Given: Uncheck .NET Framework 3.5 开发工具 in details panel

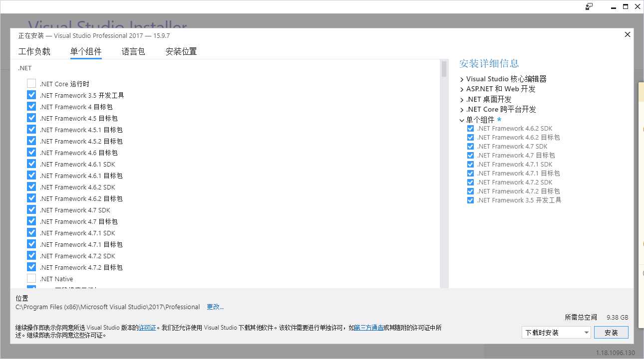Looking at the screenshot, I should [470, 200].
